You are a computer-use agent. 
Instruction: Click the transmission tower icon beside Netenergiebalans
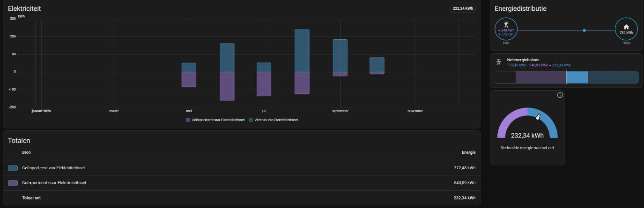(499, 62)
